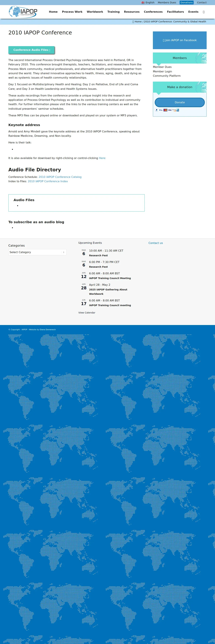Screen dimensions: 215x644
Task: Click Join IAPOP on Facebook
Action: pyautogui.click(x=180, y=40)
